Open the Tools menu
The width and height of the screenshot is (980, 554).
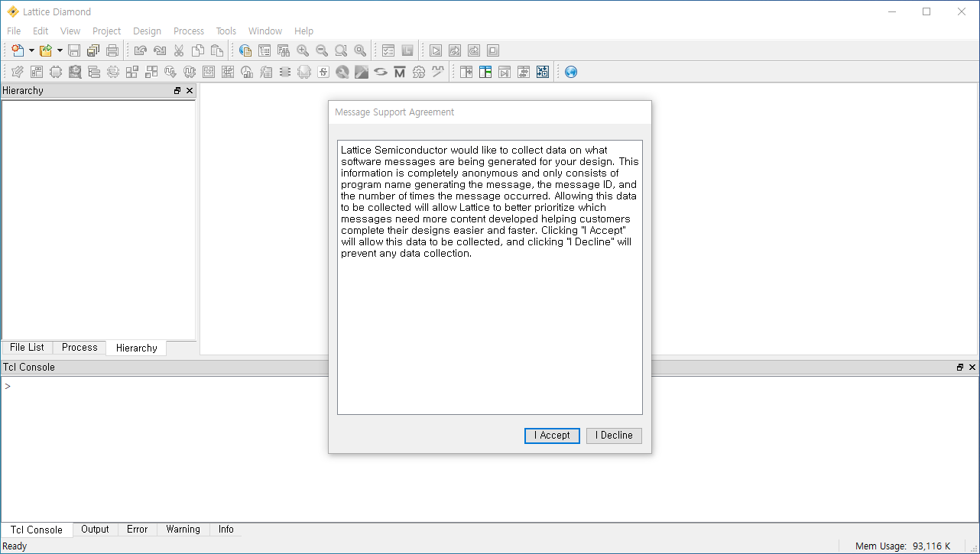pos(226,31)
